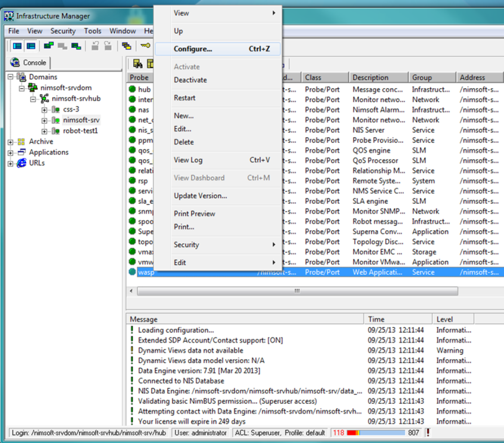Click the scrollbar left arrow in probe list
This screenshot has width=504, height=443.
click(x=131, y=291)
